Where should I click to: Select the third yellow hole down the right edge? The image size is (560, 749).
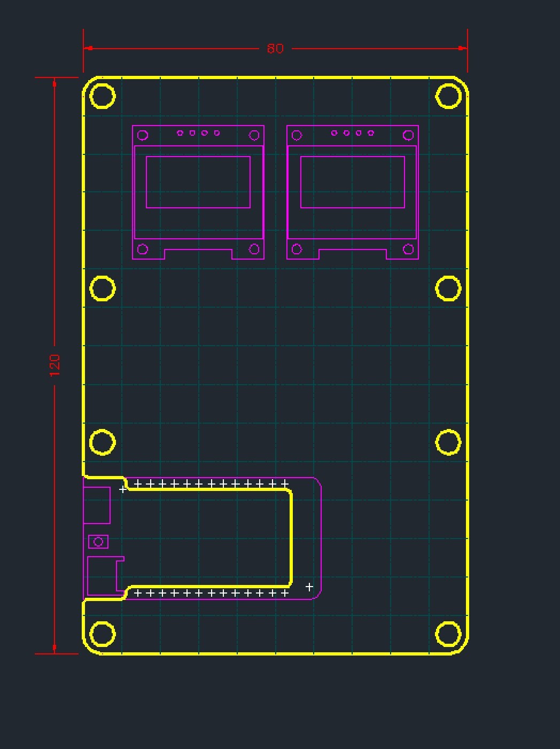448,442
